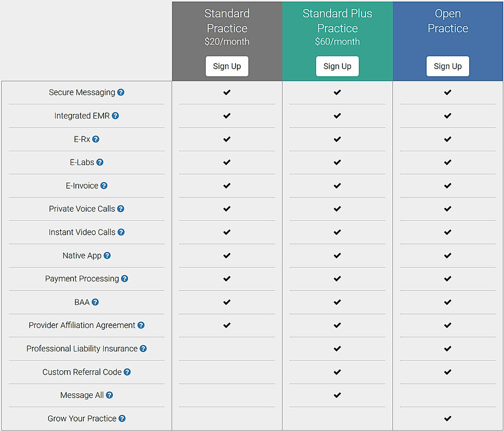Click Sign Up under Open Practice
This screenshot has width=504, height=431.
447,66
